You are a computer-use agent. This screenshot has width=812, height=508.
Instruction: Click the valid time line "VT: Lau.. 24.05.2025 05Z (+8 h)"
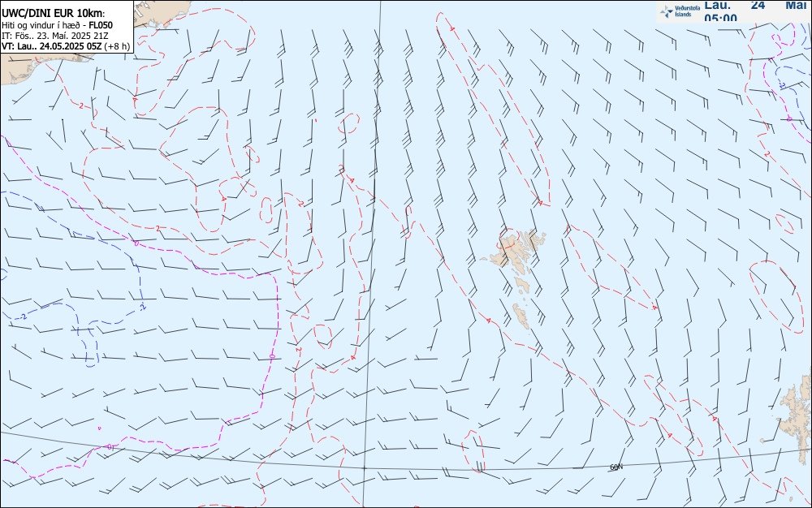click(66, 46)
